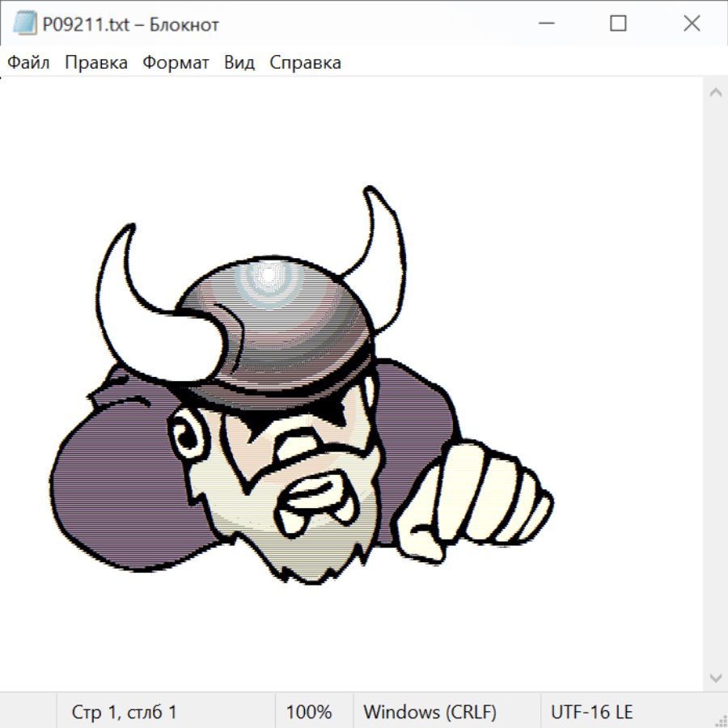Open the Правка menu
728x728 pixels.
coord(95,63)
